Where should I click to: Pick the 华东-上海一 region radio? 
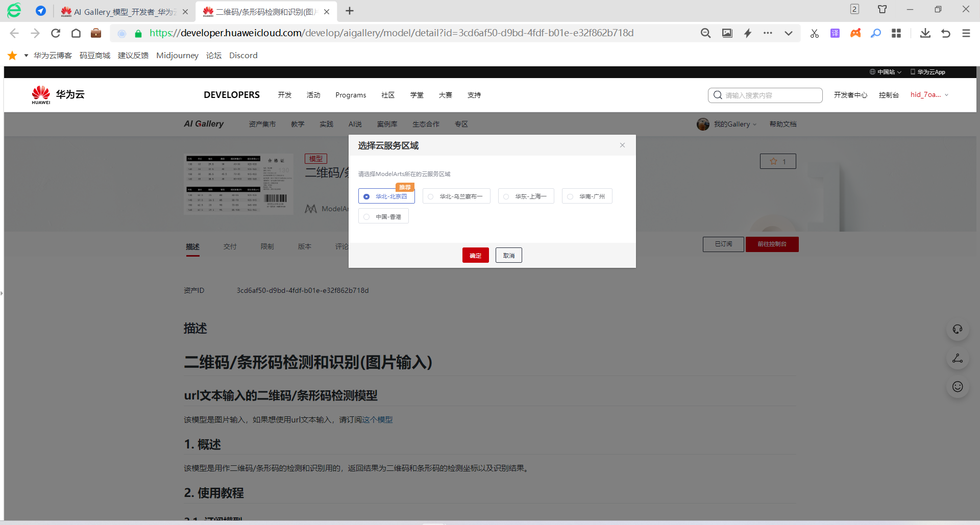pyautogui.click(x=526, y=196)
